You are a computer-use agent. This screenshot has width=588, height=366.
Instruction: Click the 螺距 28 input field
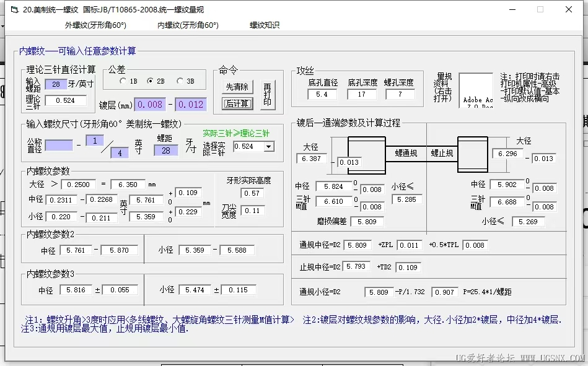[166, 150]
